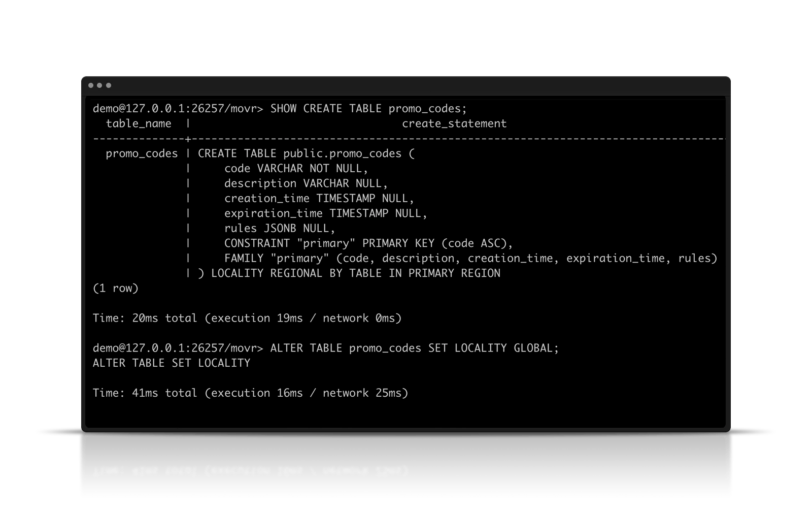Click the description VARCHAR NULL line
The image size is (812, 508).
306,183
